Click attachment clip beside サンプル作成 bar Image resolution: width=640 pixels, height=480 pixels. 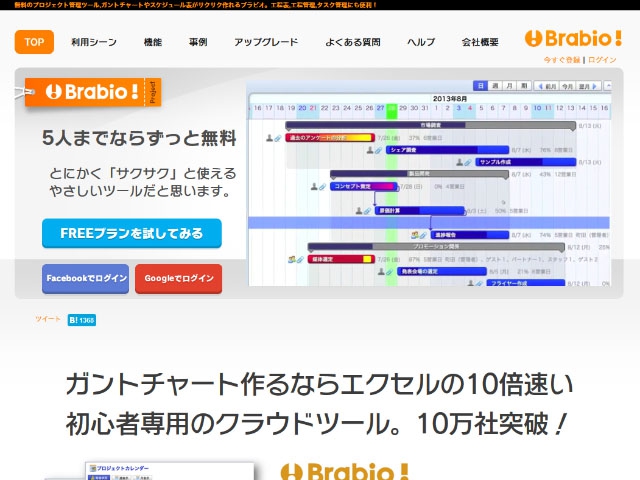[x=468, y=162]
